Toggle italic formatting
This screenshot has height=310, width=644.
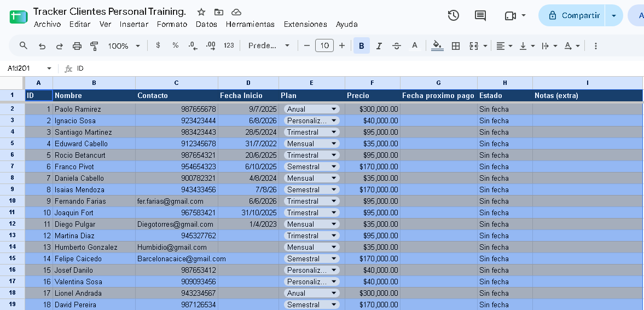[x=379, y=45]
